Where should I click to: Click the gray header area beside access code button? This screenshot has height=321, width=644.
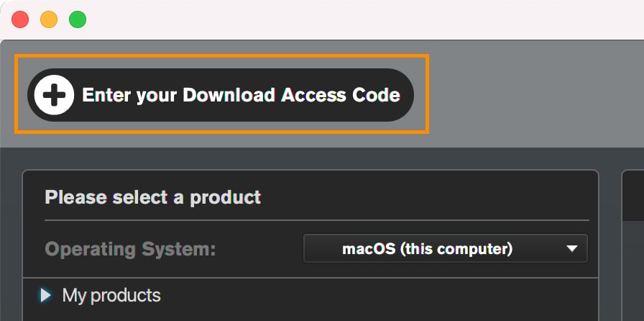(532, 95)
